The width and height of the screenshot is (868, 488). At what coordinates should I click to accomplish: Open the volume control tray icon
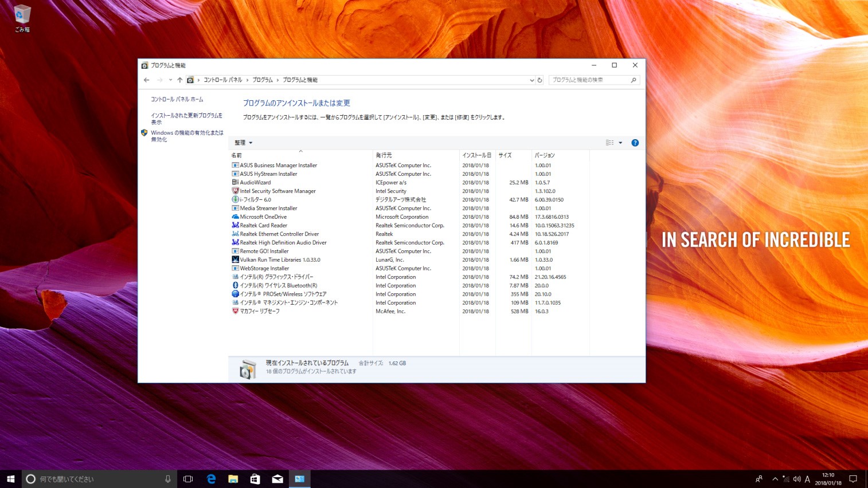tap(796, 479)
